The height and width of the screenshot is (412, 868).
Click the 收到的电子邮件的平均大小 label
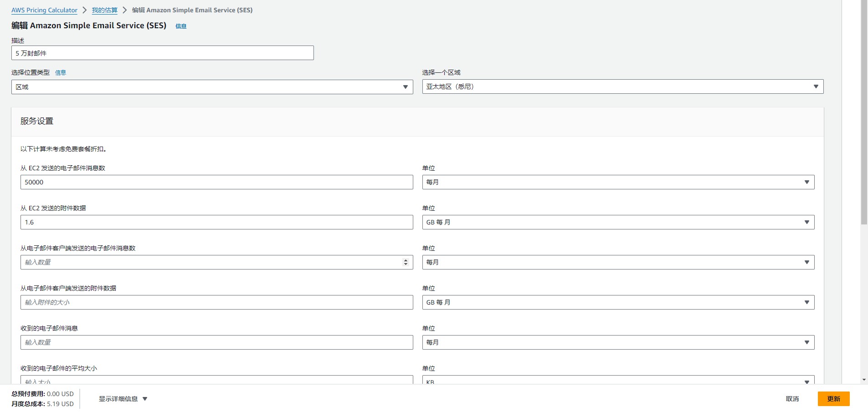(59, 368)
